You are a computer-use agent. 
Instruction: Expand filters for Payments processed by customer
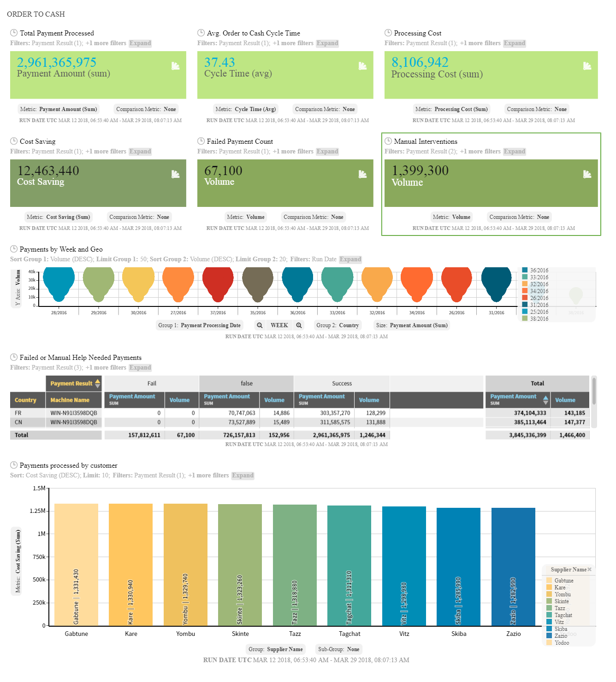tap(243, 476)
